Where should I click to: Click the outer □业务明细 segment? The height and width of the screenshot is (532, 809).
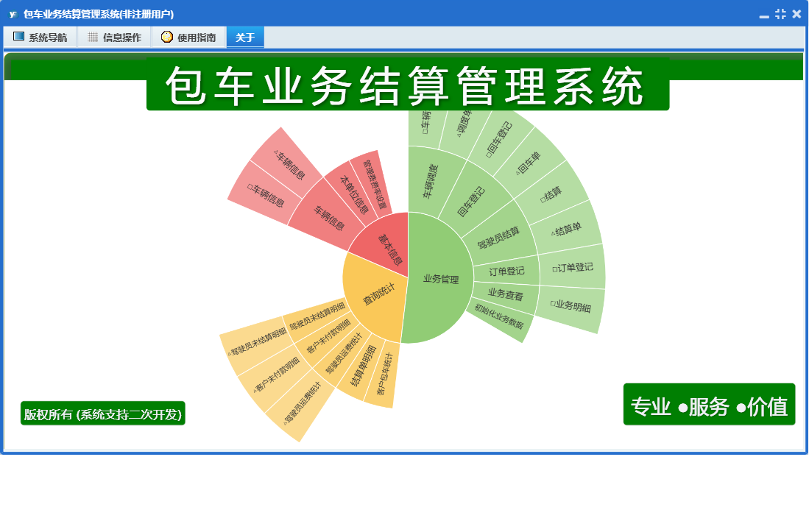click(570, 307)
